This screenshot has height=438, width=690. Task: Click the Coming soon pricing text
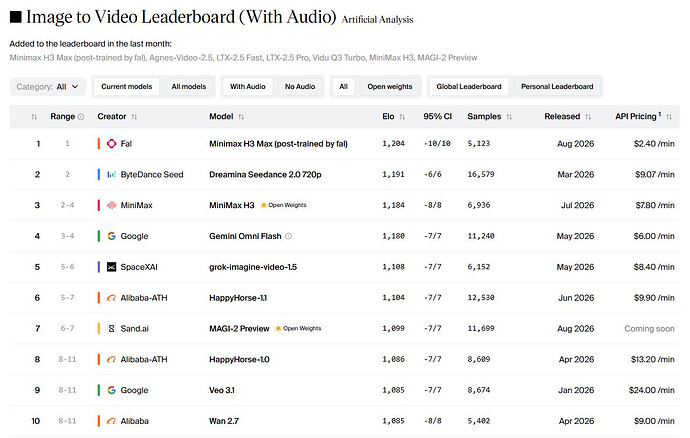(x=650, y=328)
